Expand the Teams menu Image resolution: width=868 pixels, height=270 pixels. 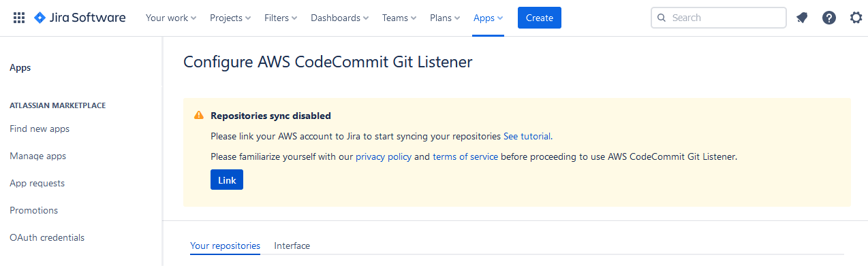point(400,18)
